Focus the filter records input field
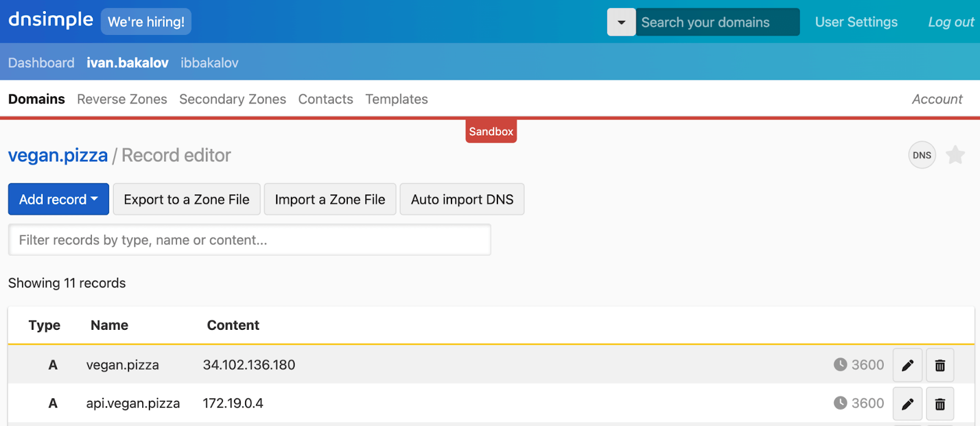980x426 pixels. [x=249, y=240]
